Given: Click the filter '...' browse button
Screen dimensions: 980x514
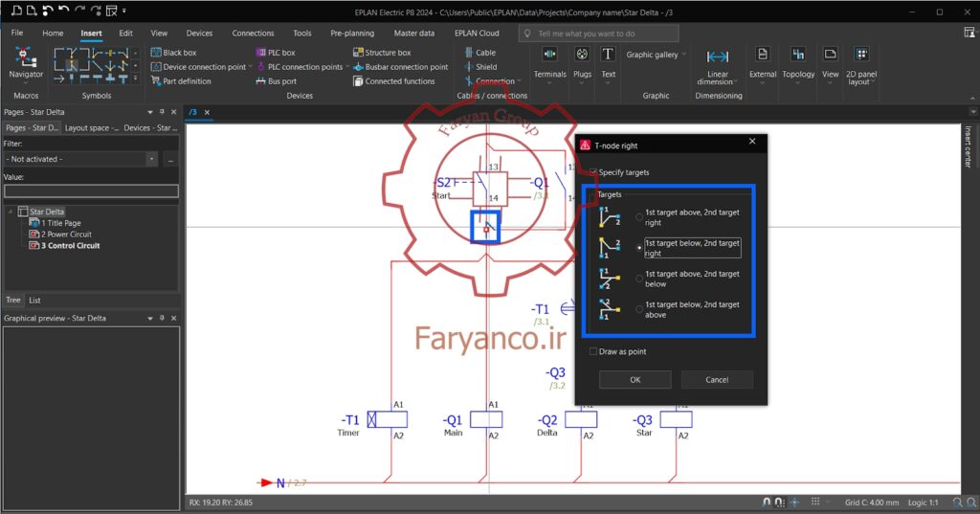Looking at the screenshot, I should coord(170,159).
